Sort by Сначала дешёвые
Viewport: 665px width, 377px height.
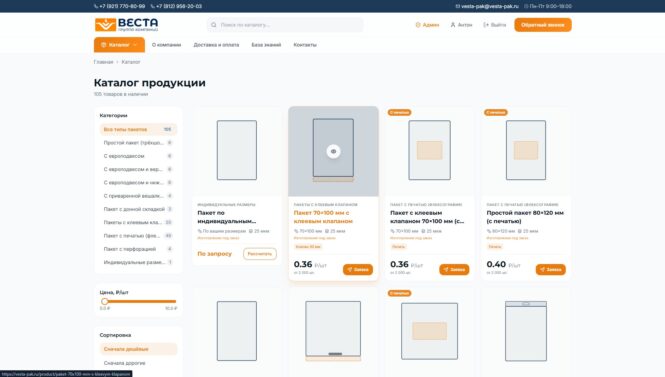138,349
